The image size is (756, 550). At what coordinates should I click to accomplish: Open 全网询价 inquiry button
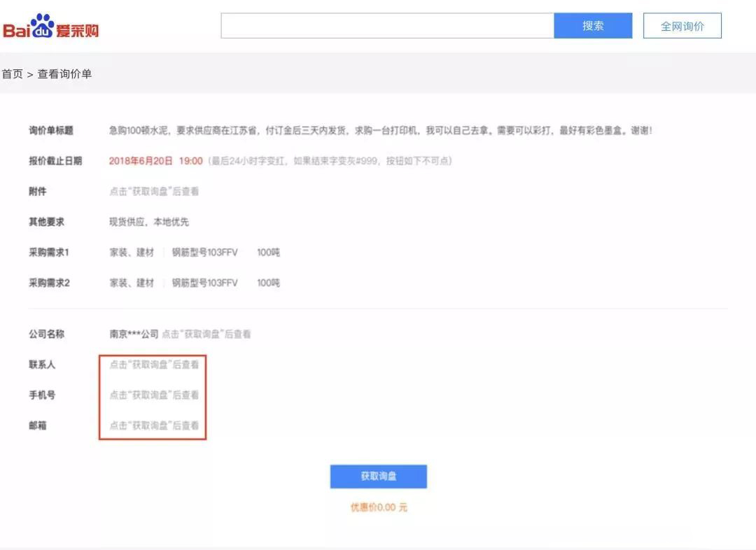click(x=682, y=26)
